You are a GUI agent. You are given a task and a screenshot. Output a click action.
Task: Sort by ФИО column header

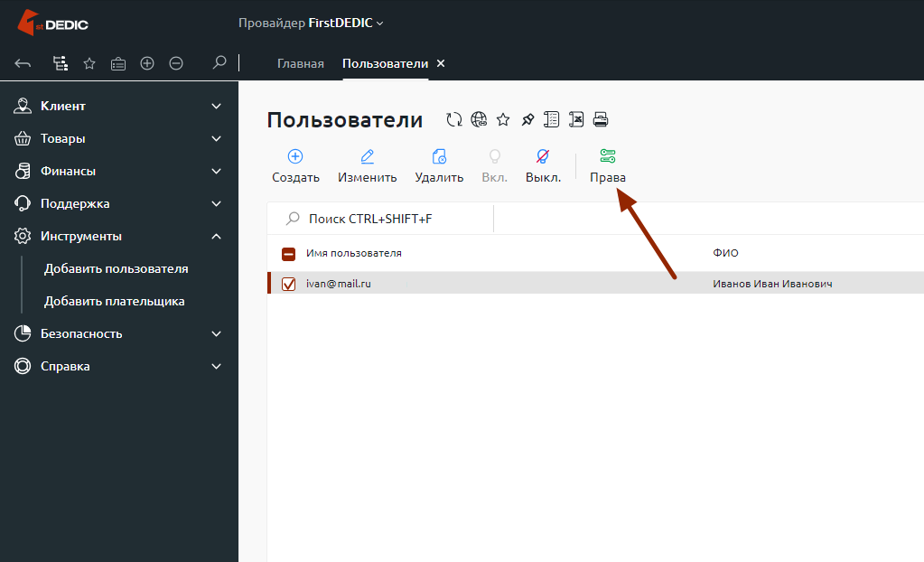coord(725,253)
